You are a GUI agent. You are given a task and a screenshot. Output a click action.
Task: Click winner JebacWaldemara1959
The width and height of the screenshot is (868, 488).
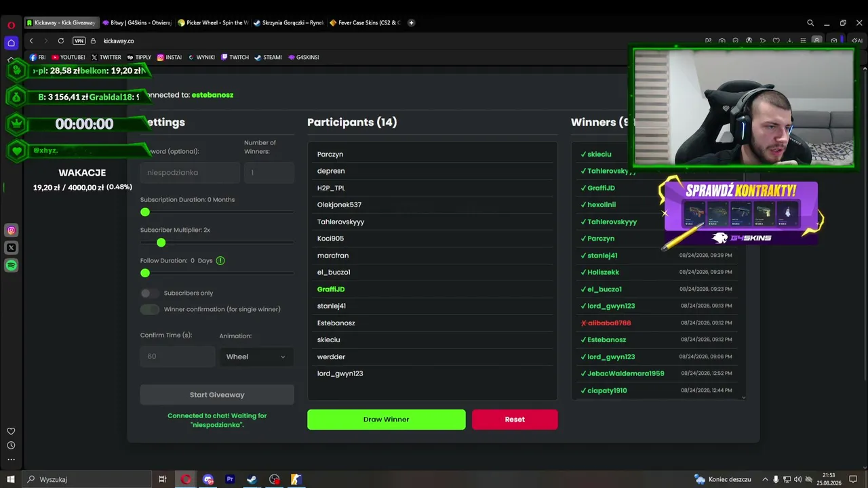click(626, 373)
